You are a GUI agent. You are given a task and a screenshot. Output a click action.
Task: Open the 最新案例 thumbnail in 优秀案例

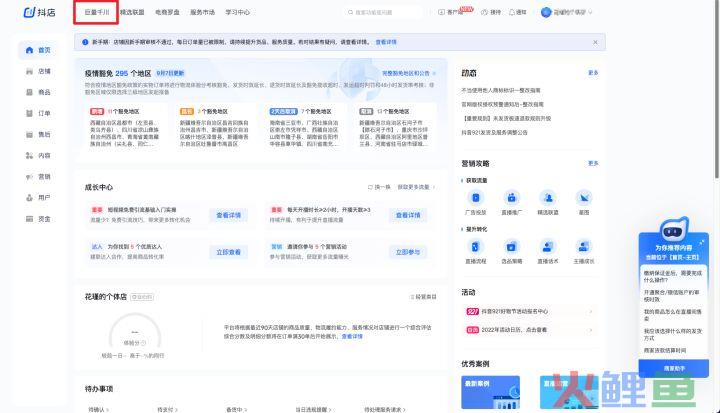pos(490,392)
